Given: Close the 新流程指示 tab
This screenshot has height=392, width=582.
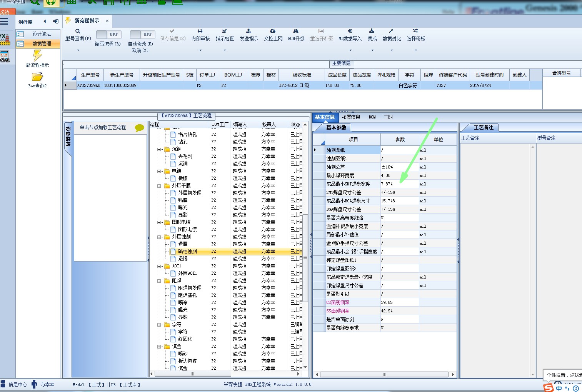Looking at the screenshot, I should [x=107, y=21].
